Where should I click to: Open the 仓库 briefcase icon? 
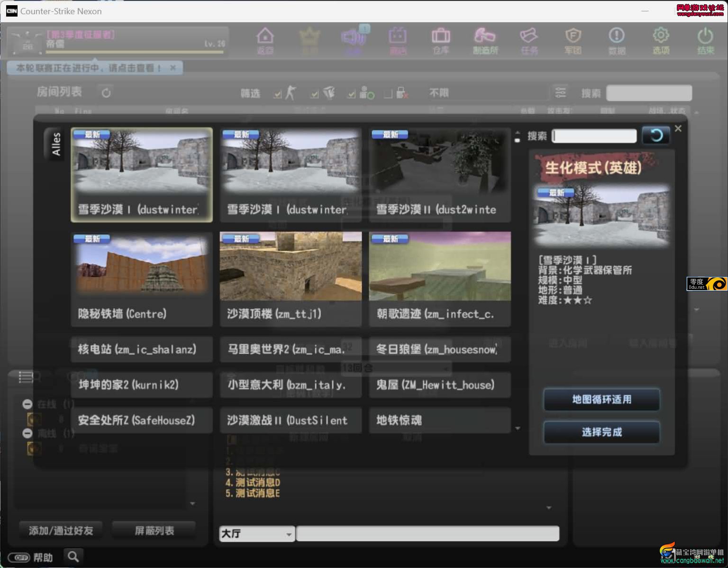pos(441,40)
